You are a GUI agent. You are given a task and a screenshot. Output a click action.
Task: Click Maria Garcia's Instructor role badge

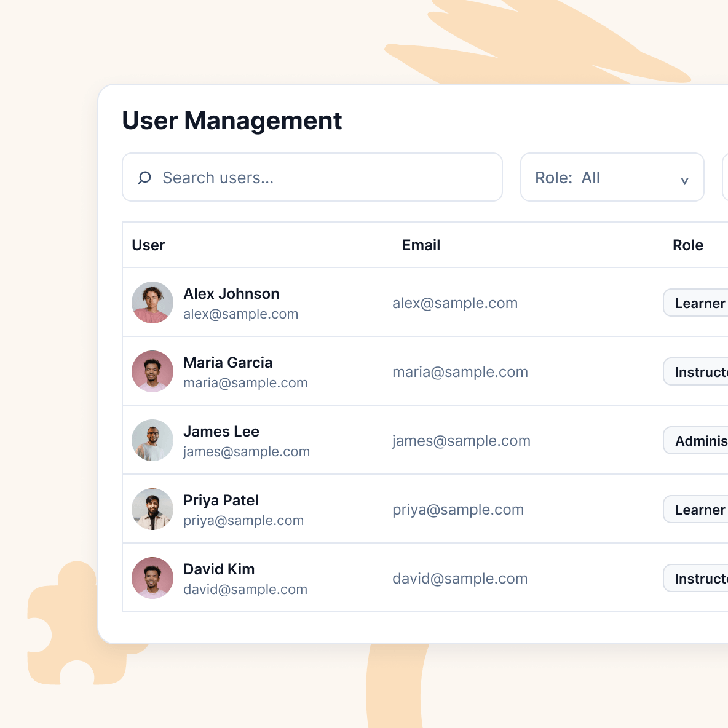695,371
